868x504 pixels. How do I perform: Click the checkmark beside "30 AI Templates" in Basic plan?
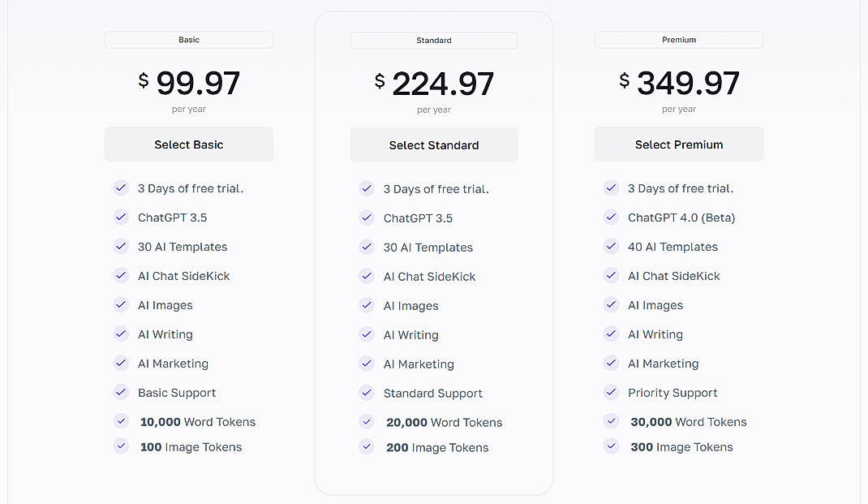(121, 247)
